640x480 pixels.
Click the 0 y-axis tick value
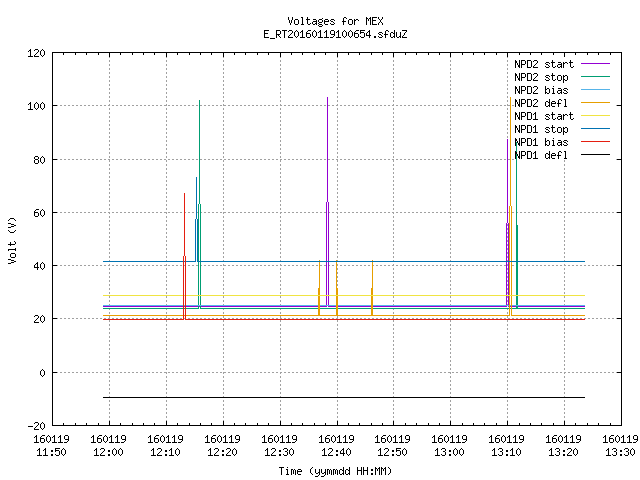coord(42,373)
